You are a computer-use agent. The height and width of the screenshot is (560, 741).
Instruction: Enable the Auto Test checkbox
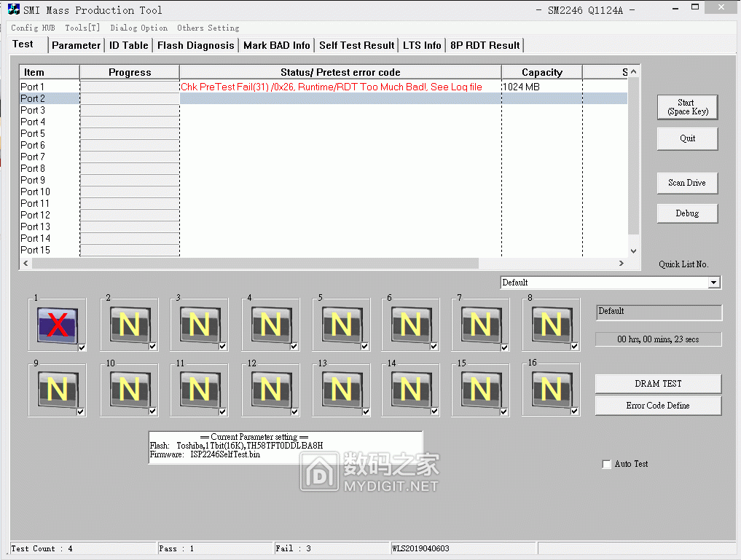pos(607,465)
